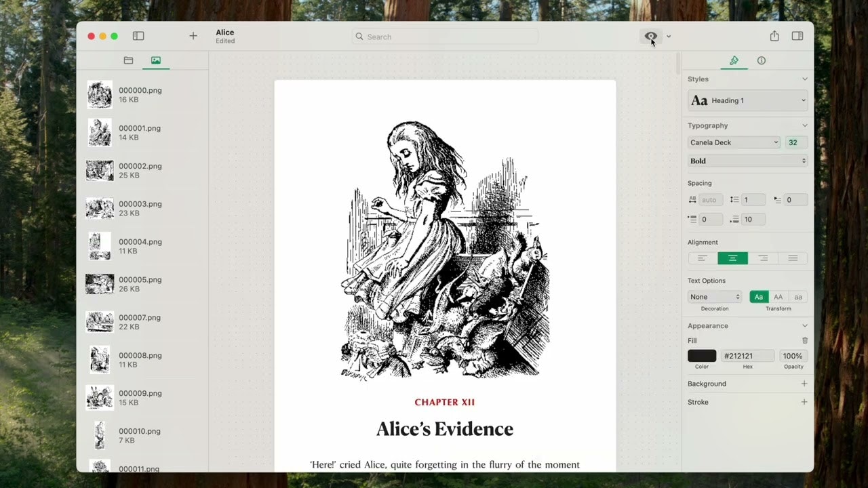868x488 pixels.
Task: Click the CHAPTER XII red label
Action: 445,403
